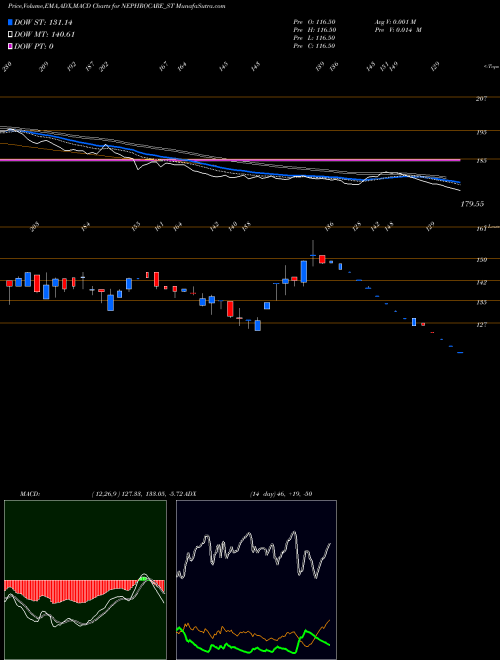The image size is (500, 660).
Task: Click the 'Pre L: 116.50' low value
Action: pyautogui.click(x=314, y=38)
